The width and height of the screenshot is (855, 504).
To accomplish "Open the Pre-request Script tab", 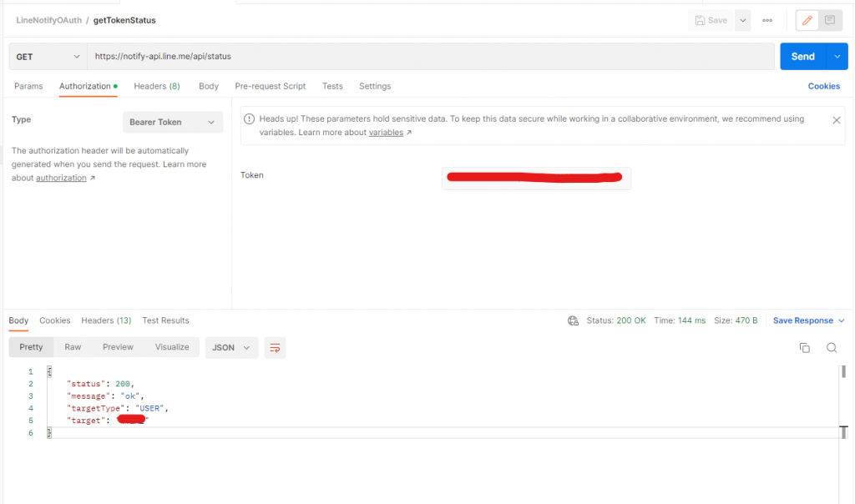I will (x=271, y=86).
